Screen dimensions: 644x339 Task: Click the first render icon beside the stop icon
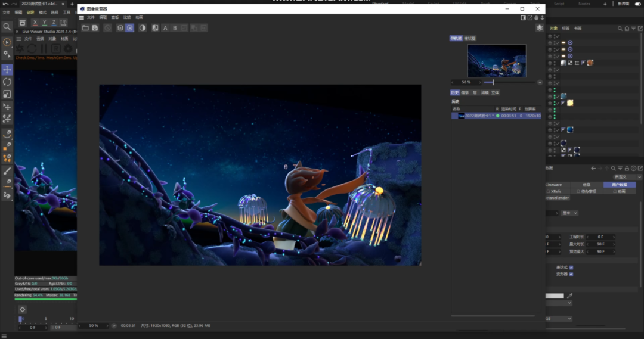tap(120, 28)
